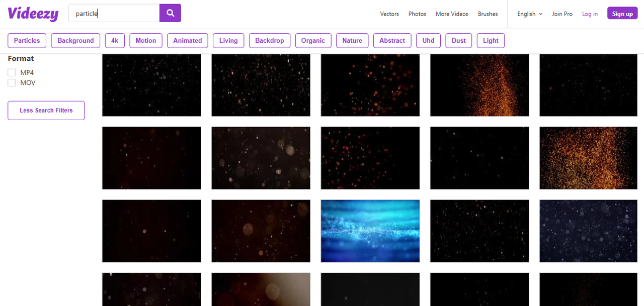Viewport: 644px width, 306px height.
Task: Select the Animated tag
Action: (188, 41)
